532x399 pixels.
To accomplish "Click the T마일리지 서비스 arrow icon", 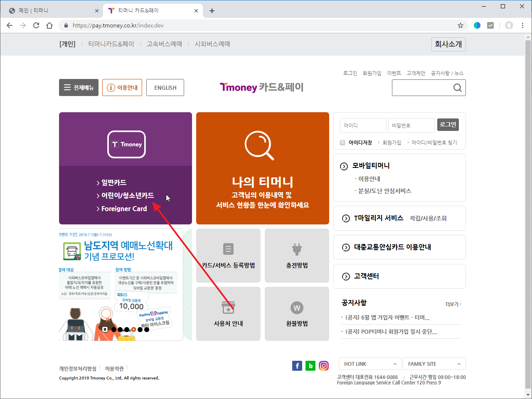I will 346,219.
